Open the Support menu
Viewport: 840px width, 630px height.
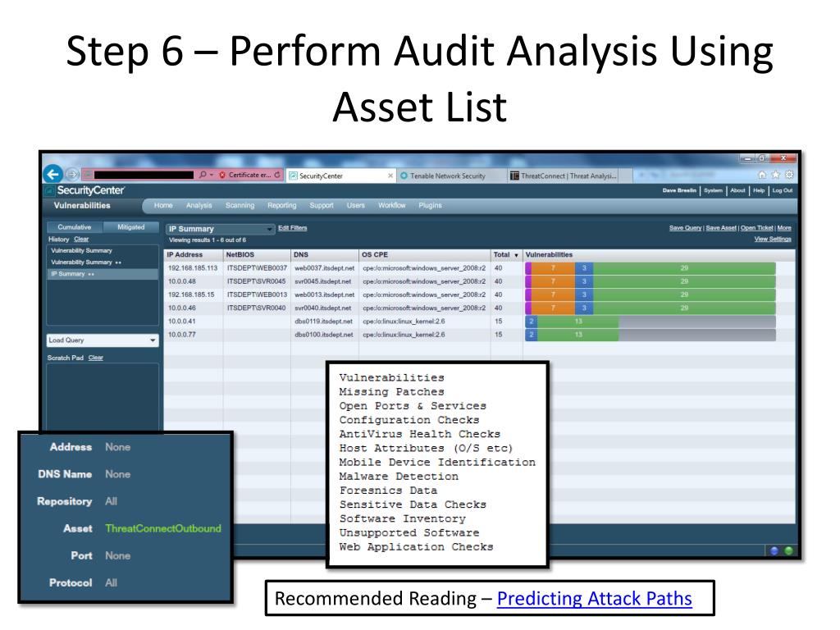pyautogui.click(x=322, y=206)
